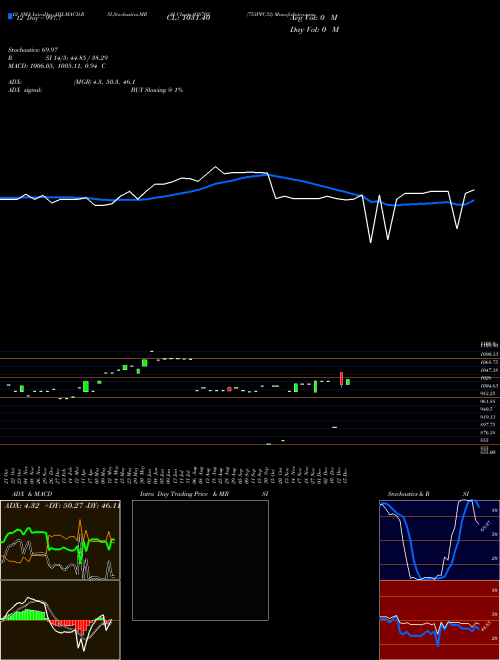This screenshot has width=500, height=660.
Task: Click the 'BUY Slowing @ 1%' signal text
Action: pos(157,90)
